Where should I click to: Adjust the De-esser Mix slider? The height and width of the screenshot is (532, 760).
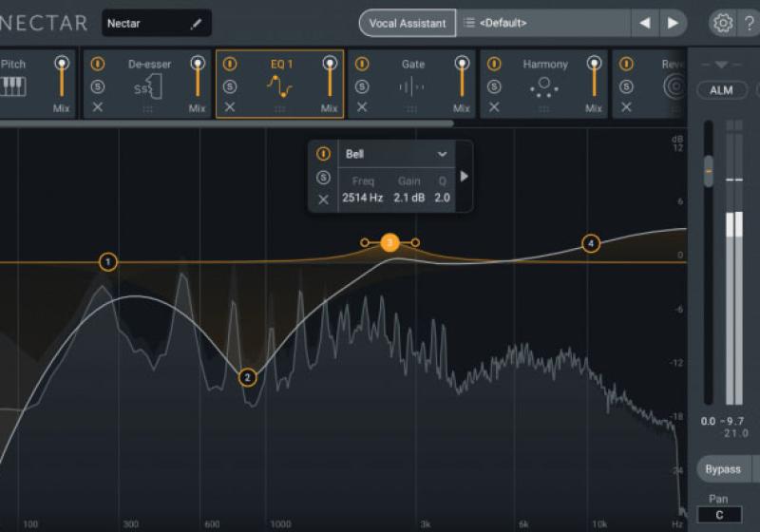(x=198, y=78)
